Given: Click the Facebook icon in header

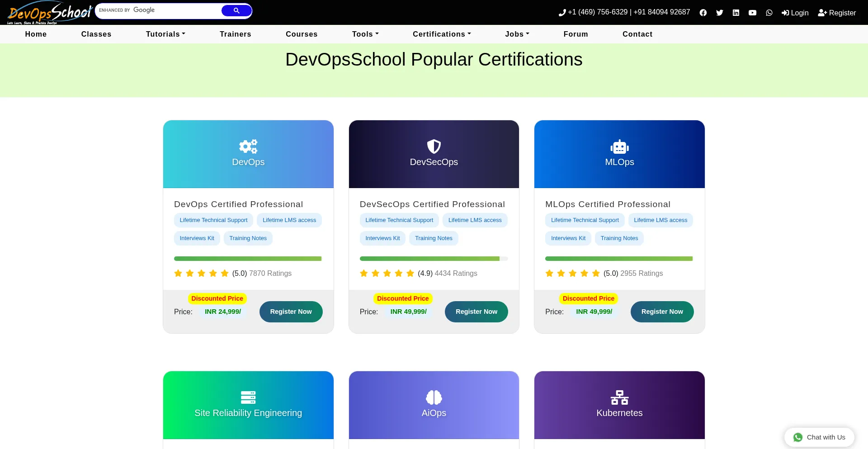Looking at the screenshot, I should tap(703, 13).
